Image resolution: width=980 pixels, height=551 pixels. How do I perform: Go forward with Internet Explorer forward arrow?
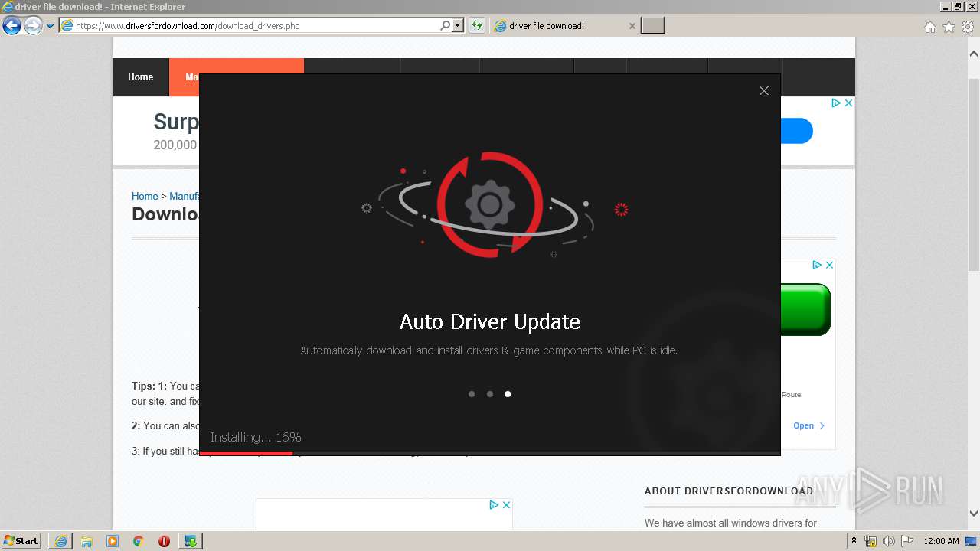33,26
